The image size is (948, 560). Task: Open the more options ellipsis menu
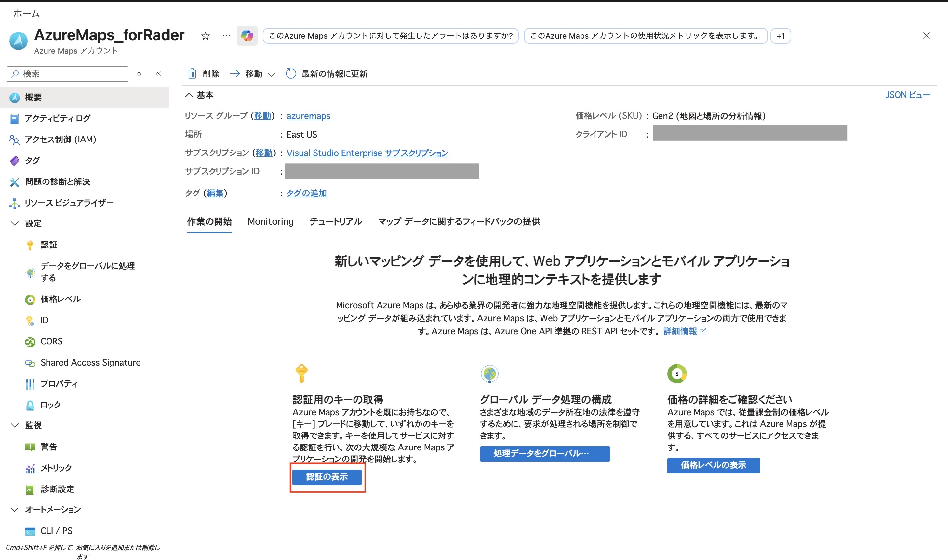click(x=226, y=36)
